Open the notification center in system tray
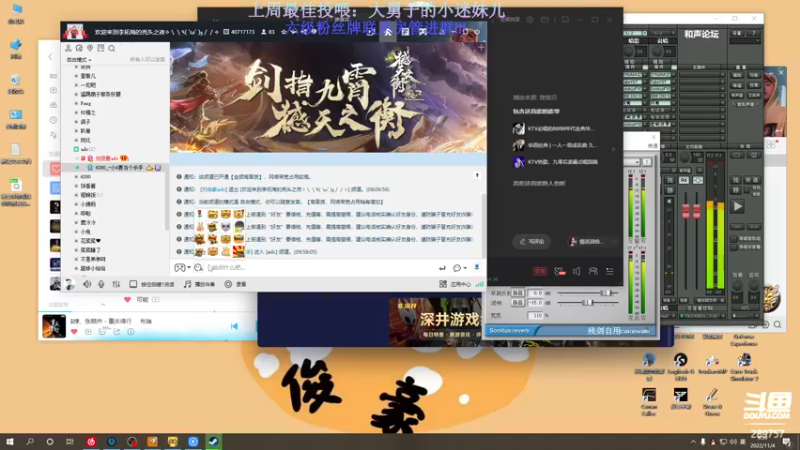The width and height of the screenshot is (800, 450). [x=787, y=442]
